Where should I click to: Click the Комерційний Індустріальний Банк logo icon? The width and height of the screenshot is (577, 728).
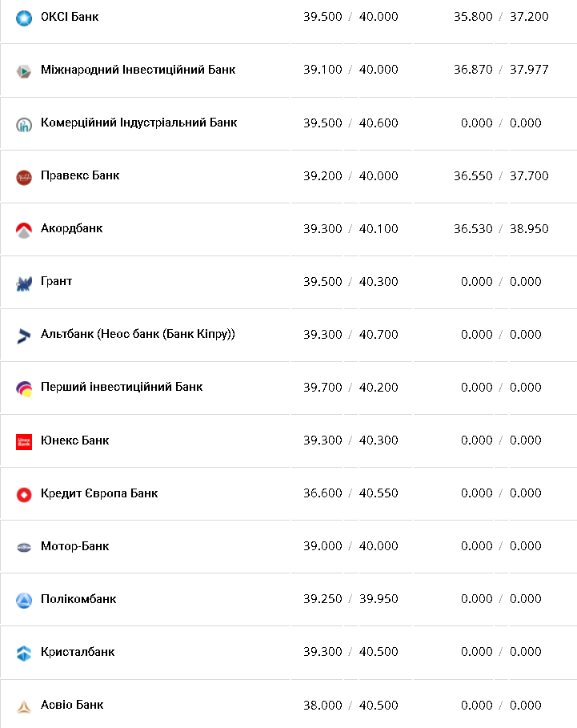(x=24, y=123)
